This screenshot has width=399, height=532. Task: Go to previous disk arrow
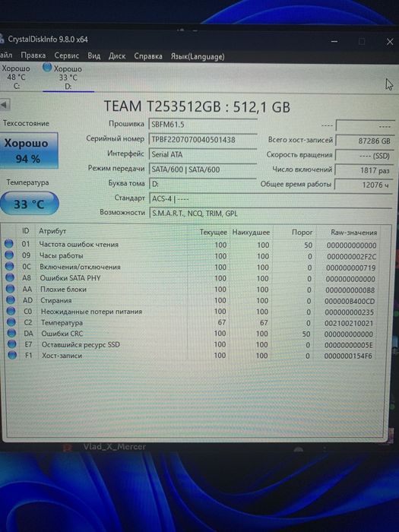(5, 105)
